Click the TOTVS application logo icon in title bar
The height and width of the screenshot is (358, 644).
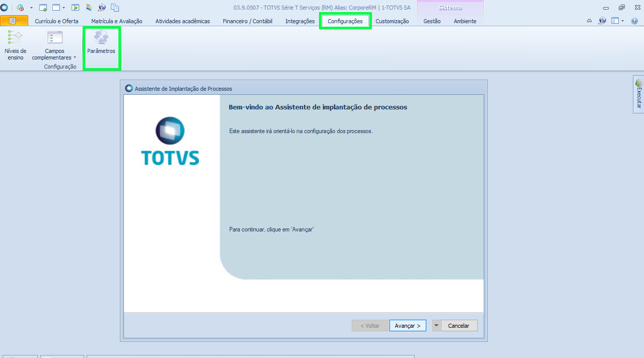tap(4, 8)
